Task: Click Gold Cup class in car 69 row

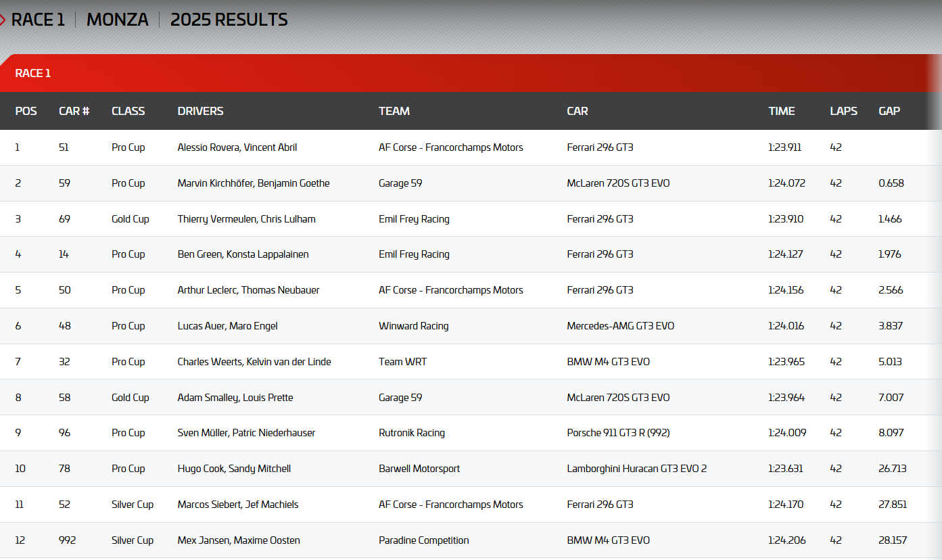Action: (x=131, y=219)
